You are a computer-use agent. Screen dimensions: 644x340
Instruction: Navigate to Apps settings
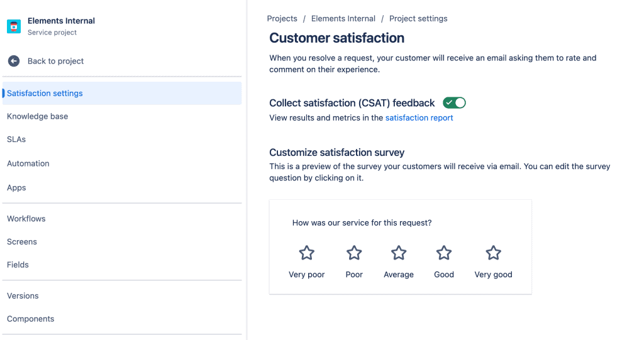(x=16, y=188)
